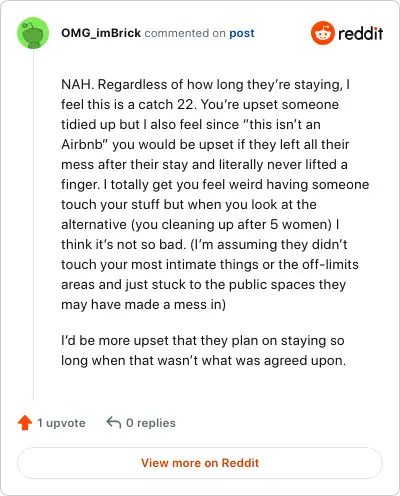Click the orange upvote arrow icon

click(x=25, y=423)
